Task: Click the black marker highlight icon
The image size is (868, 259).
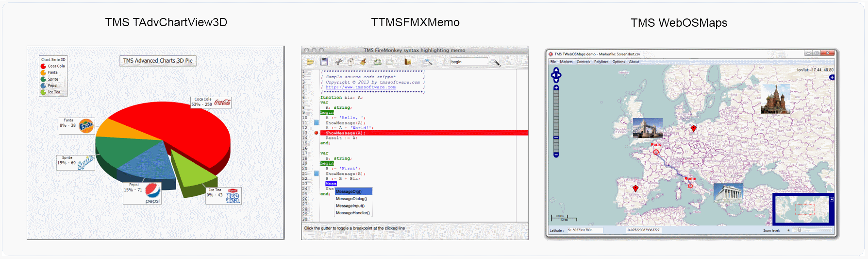Action: click(x=498, y=63)
